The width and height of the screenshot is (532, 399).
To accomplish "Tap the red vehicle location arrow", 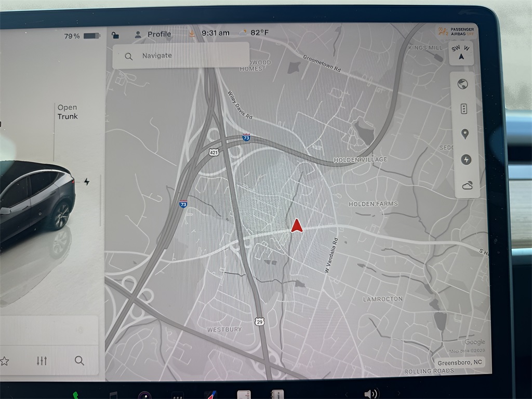I will (297, 225).
